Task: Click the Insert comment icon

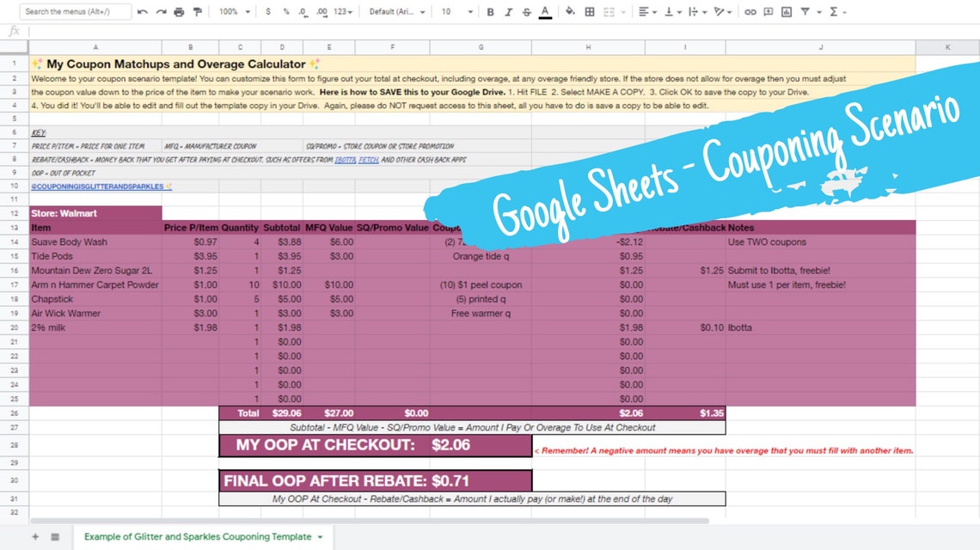Action: (767, 11)
